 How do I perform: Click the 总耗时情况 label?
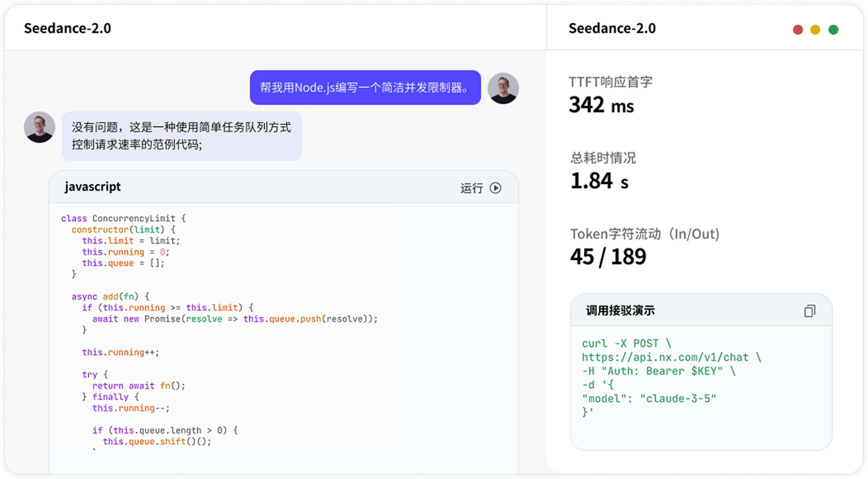click(x=603, y=158)
